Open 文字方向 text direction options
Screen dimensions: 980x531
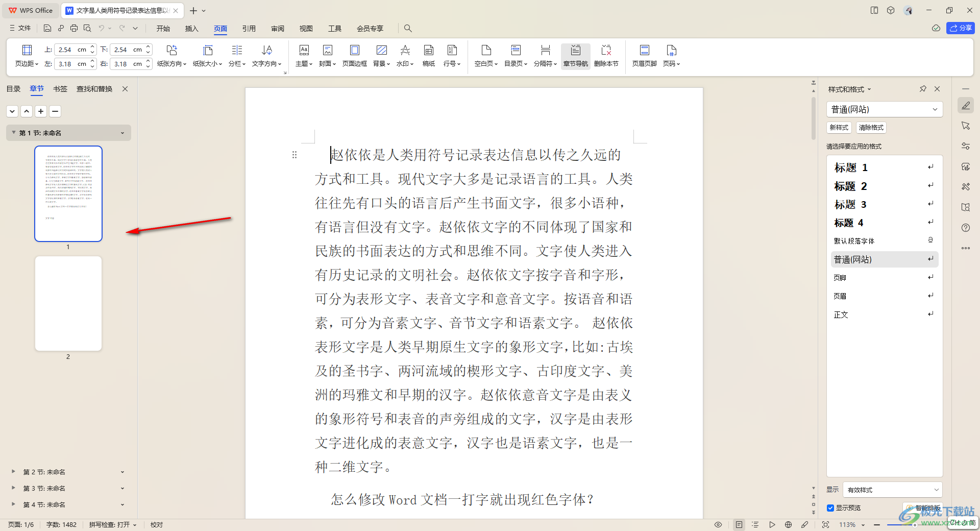(x=266, y=56)
